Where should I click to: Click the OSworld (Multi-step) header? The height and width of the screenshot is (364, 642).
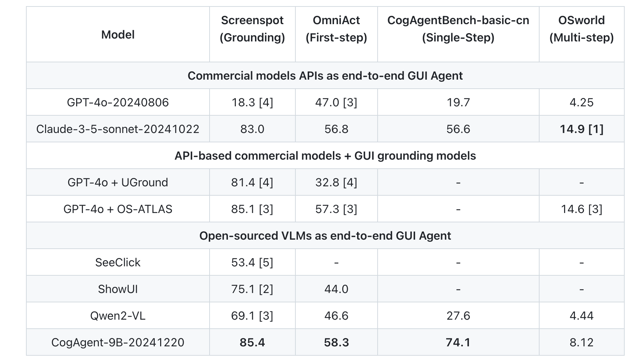click(x=581, y=29)
